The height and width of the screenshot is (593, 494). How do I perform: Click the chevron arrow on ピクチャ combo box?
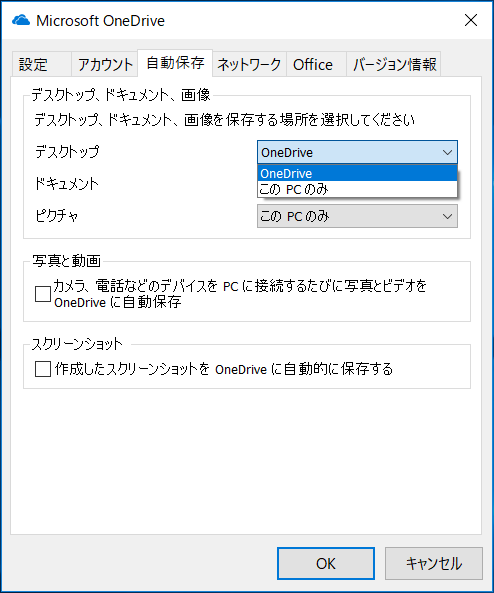(x=447, y=216)
